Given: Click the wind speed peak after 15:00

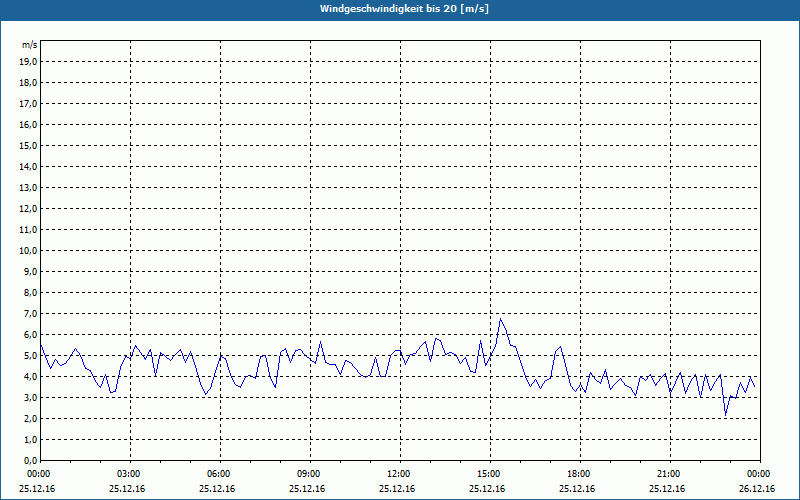Looking at the screenshot, I should point(501,319).
